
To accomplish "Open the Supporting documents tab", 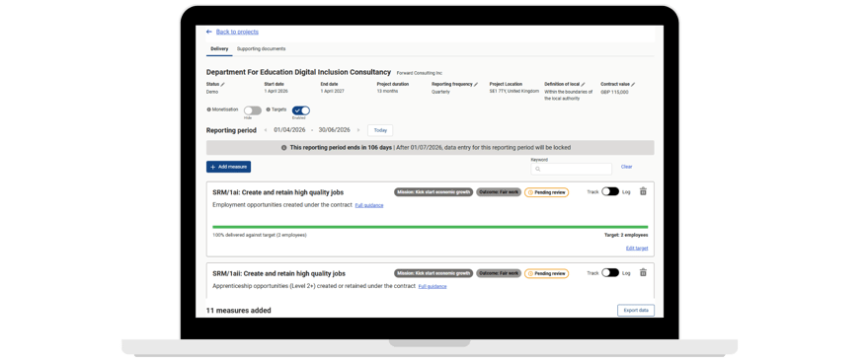I will [x=262, y=48].
